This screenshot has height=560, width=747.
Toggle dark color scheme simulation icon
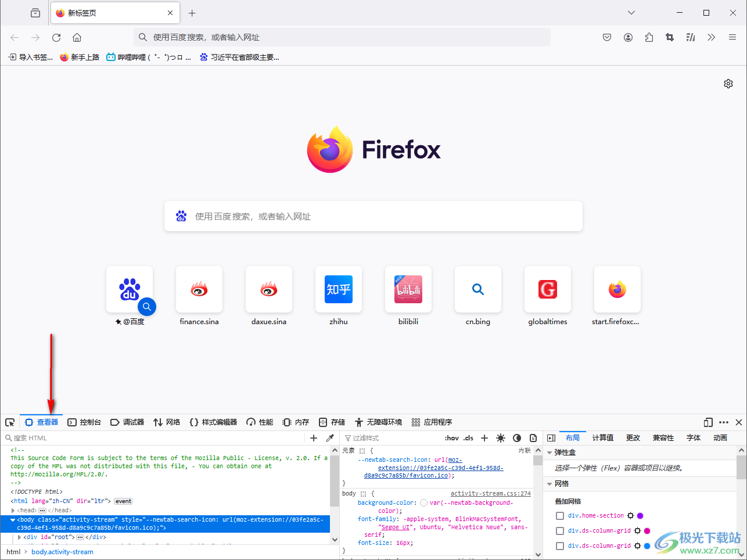pyautogui.click(x=517, y=438)
